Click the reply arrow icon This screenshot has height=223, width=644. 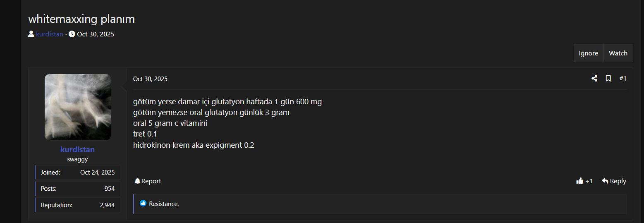605,181
